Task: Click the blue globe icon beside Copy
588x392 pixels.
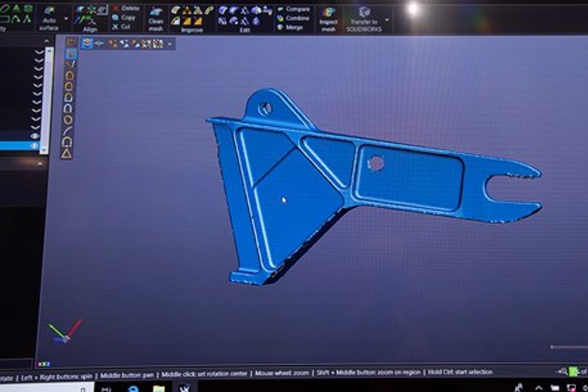Action: point(115,18)
